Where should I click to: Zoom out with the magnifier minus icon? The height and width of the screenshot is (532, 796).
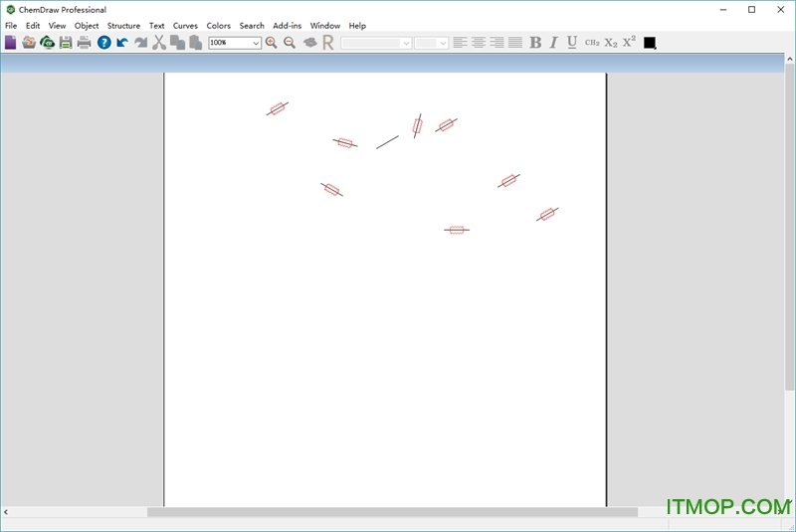(x=290, y=43)
